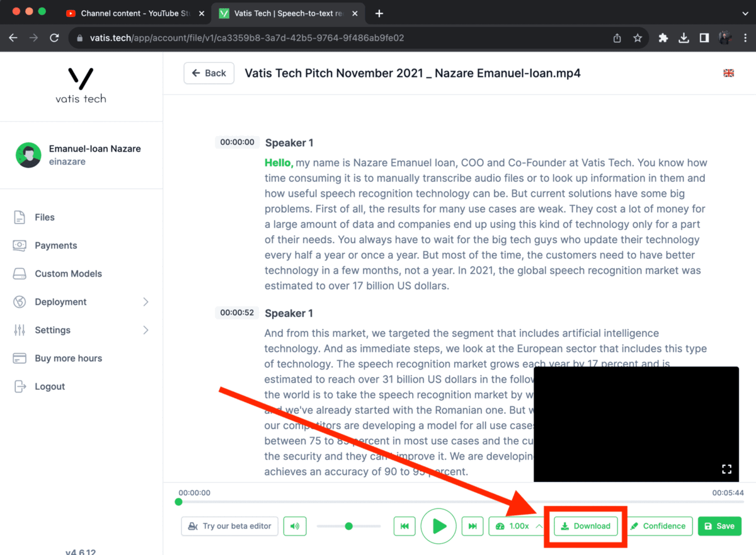756x555 pixels.
Task: Click the Settings sliders icon
Action: pyautogui.click(x=20, y=330)
